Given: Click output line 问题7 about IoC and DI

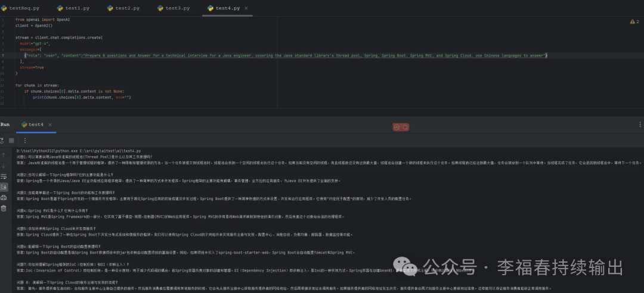Looking at the screenshot, I should coord(73,264).
